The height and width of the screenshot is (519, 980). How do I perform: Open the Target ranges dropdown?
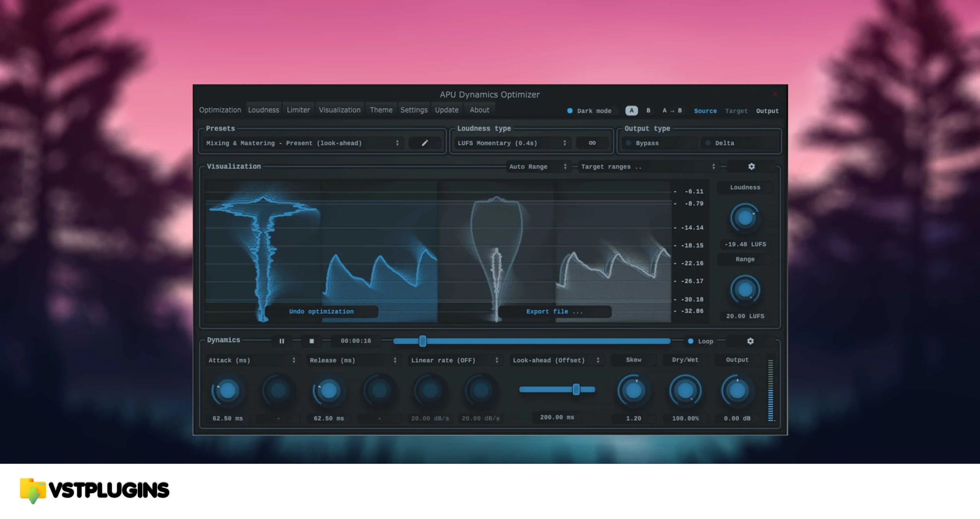click(648, 167)
